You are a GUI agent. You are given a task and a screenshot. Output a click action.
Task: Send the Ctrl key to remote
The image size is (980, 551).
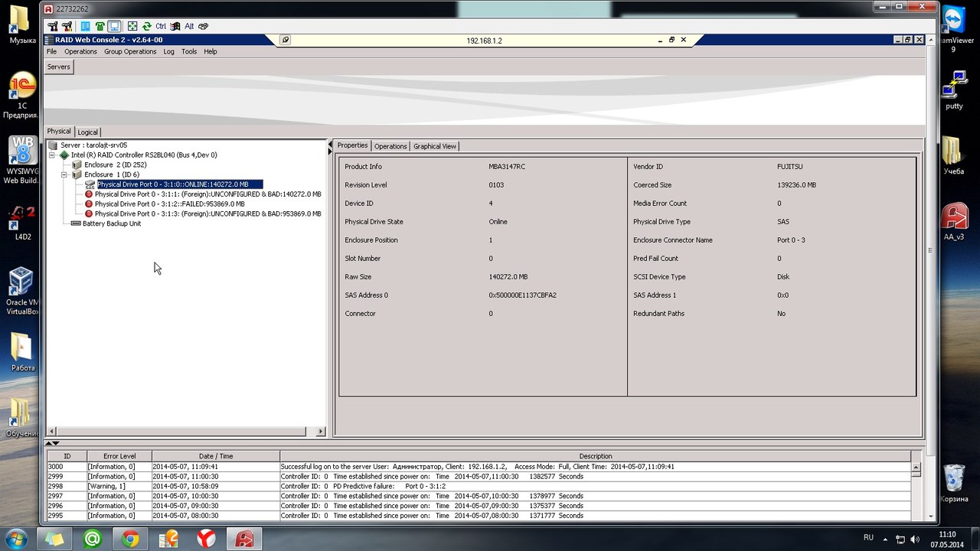click(x=161, y=26)
